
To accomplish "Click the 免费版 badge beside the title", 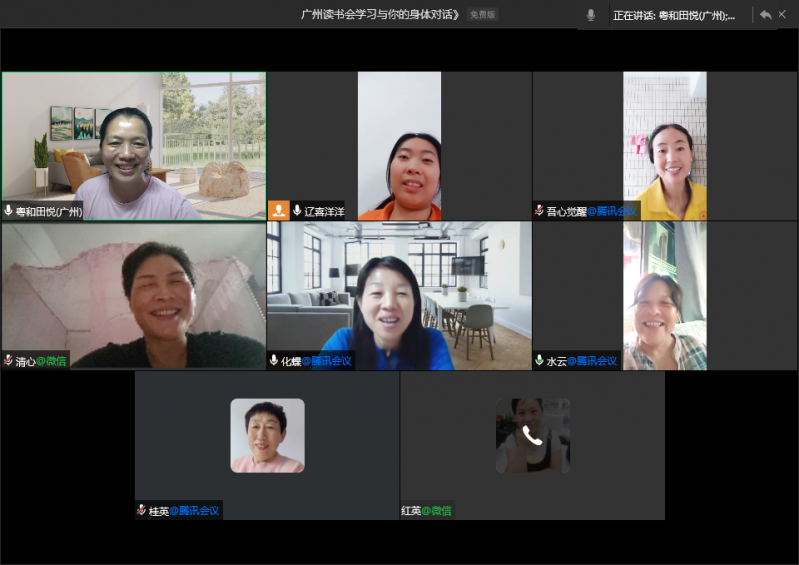I will (x=483, y=15).
